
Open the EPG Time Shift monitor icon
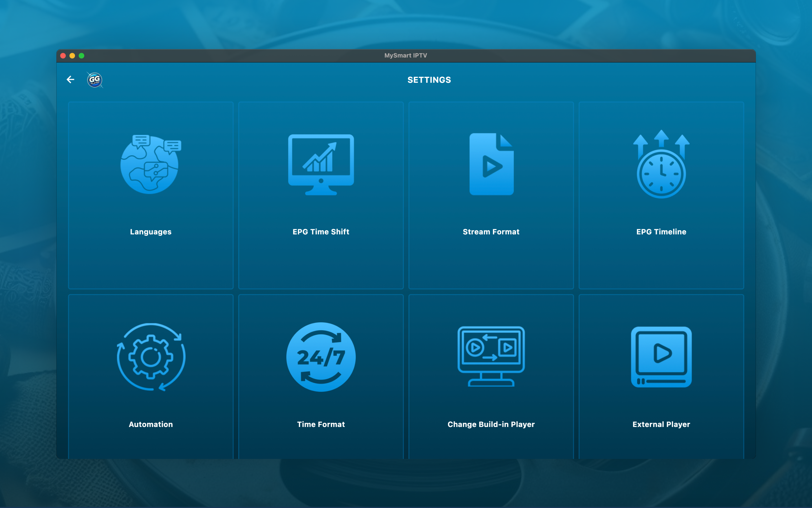point(321,165)
